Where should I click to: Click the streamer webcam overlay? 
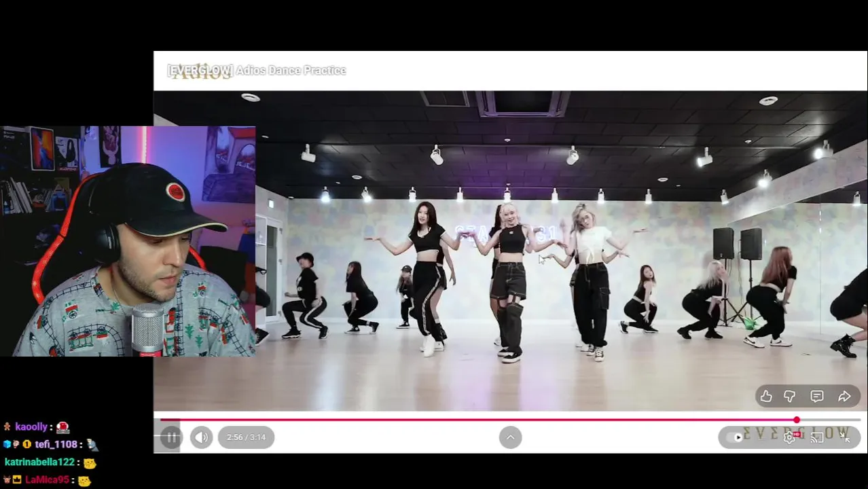128,241
